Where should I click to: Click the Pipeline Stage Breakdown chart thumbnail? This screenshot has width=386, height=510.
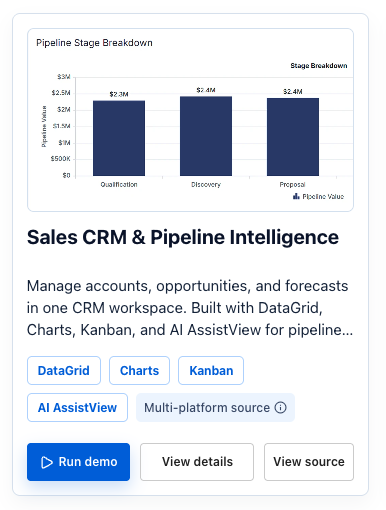pos(190,120)
